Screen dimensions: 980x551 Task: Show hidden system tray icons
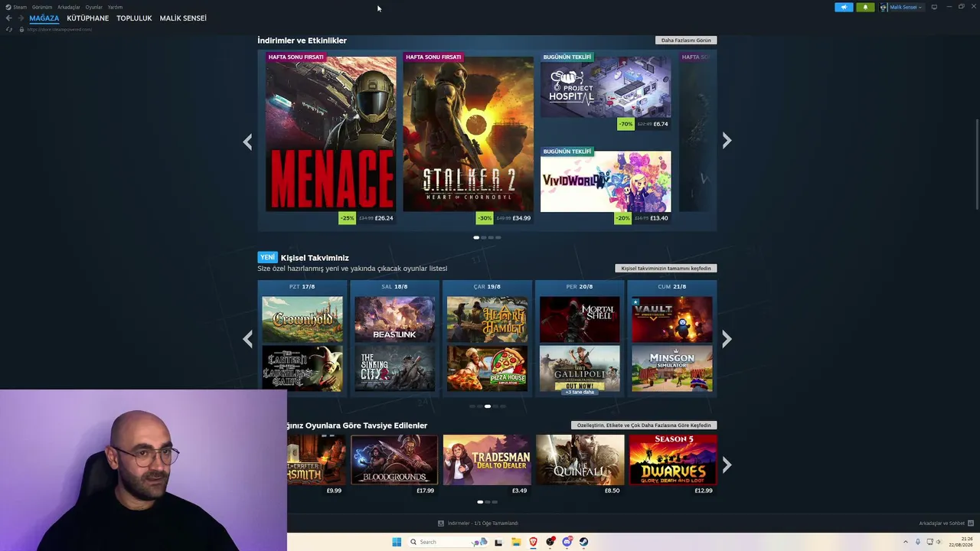pyautogui.click(x=906, y=542)
